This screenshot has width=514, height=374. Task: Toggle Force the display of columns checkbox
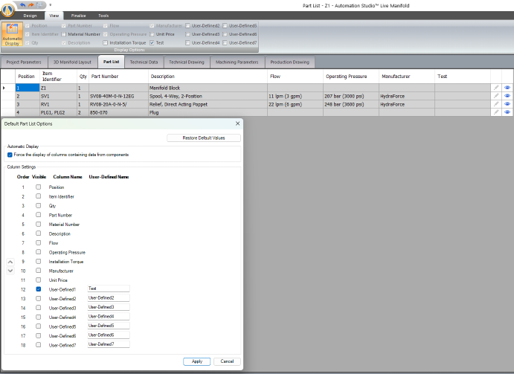click(x=10, y=155)
